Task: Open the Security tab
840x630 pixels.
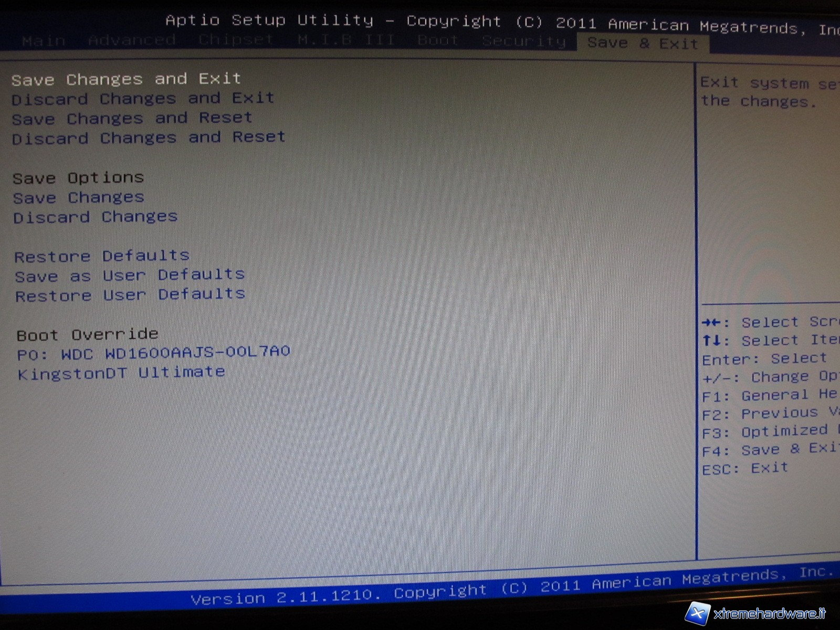Action: click(523, 41)
